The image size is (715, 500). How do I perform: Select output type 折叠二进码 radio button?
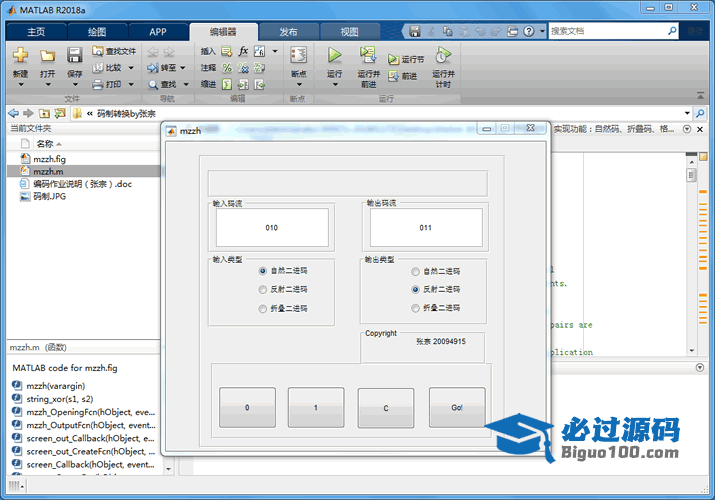click(415, 308)
